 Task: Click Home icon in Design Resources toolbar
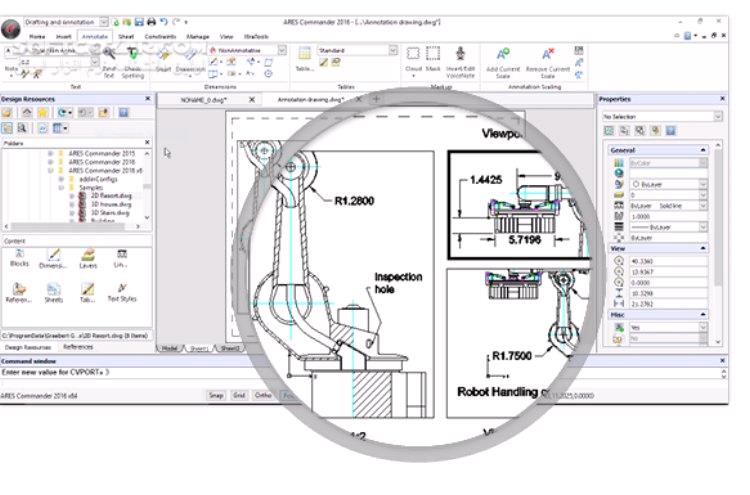pyautogui.click(x=27, y=113)
